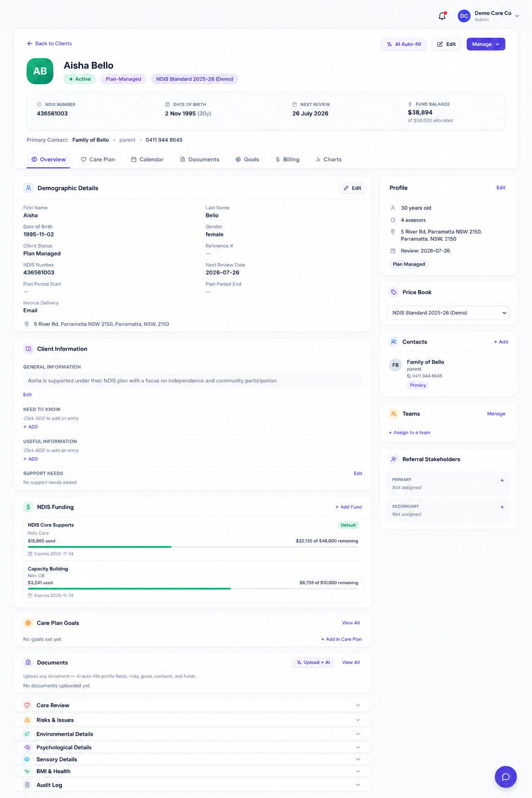Screen dimensions: 532x798
Task: Click Add Fund in NDIS Funding
Action: [349, 507]
